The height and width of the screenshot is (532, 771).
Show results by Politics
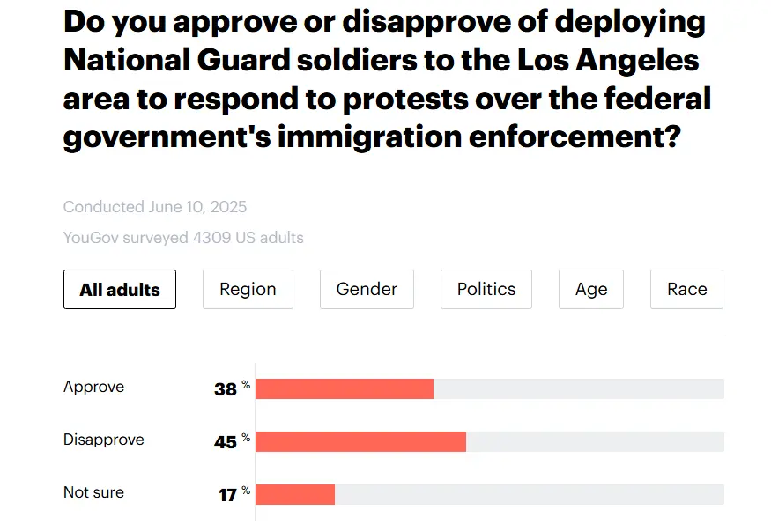(x=486, y=290)
